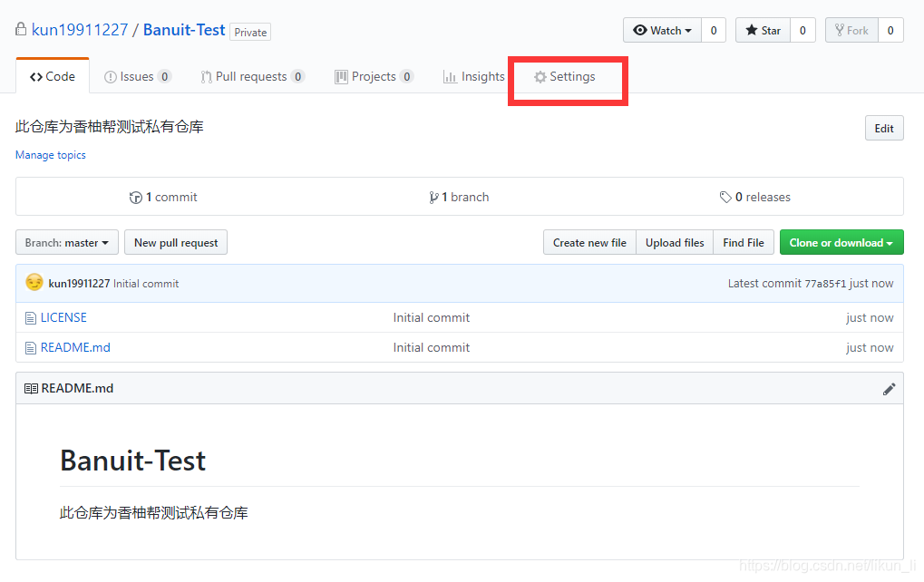Click the avatar emoji of kun19911227

[34, 283]
